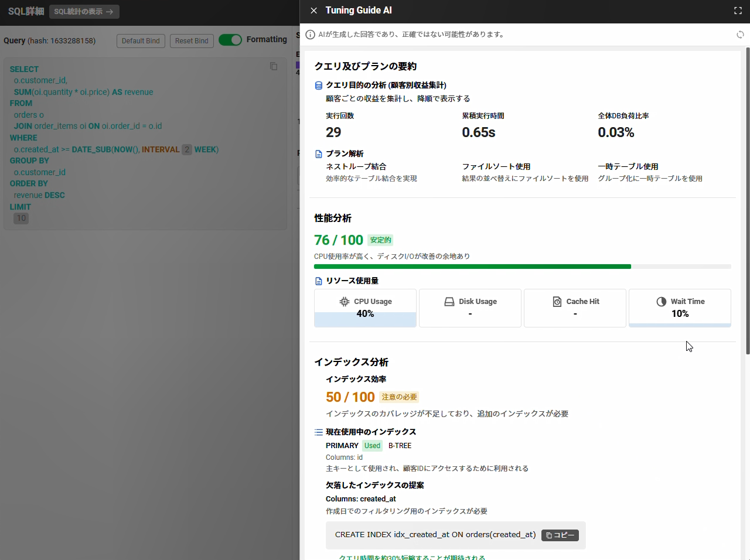The image size is (750, 560).
Task: Click the クエリ及びプランの要約 heading
Action: (366, 66)
